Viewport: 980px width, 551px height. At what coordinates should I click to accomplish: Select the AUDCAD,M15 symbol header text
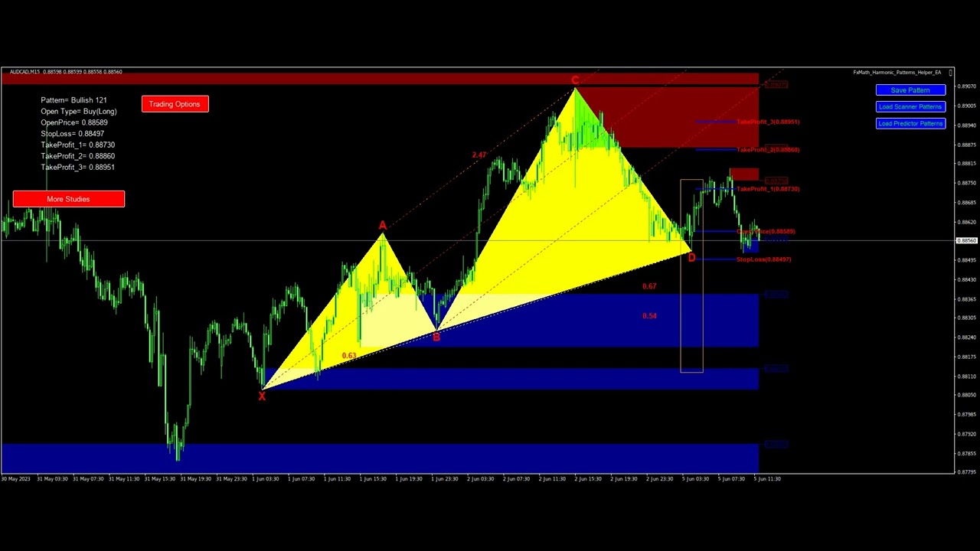24,72
